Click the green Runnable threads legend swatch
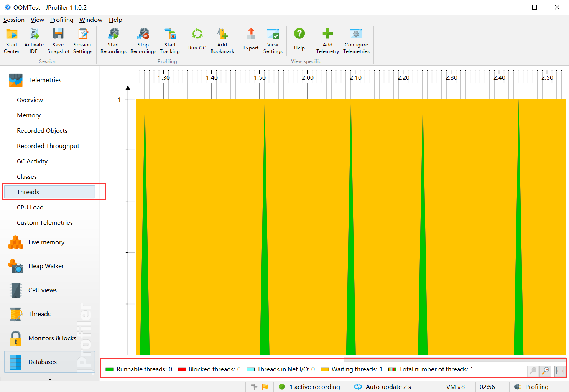569x392 pixels. (110, 369)
